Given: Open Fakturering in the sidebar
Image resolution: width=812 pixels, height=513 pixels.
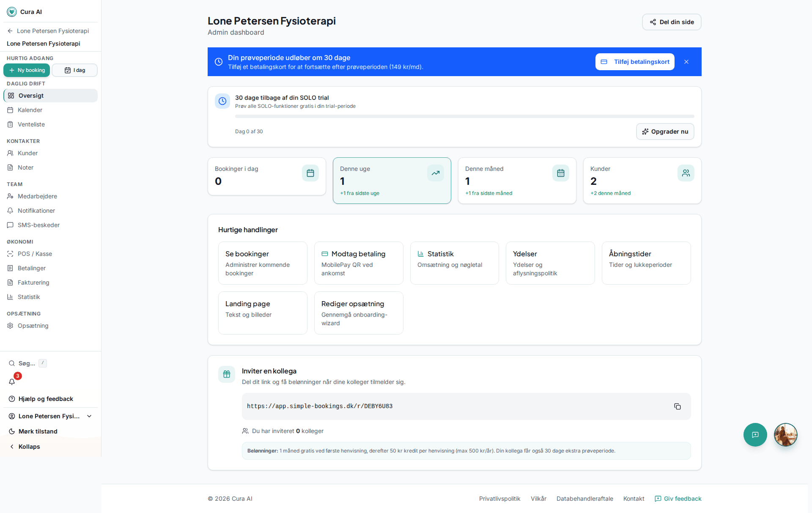Looking at the screenshot, I should 51,283.
